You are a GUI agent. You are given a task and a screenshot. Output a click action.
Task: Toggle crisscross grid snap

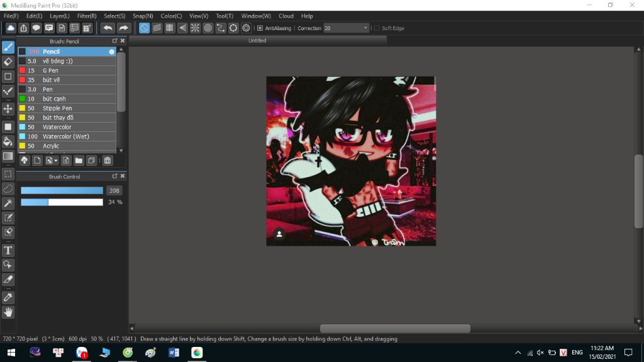pos(170,28)
